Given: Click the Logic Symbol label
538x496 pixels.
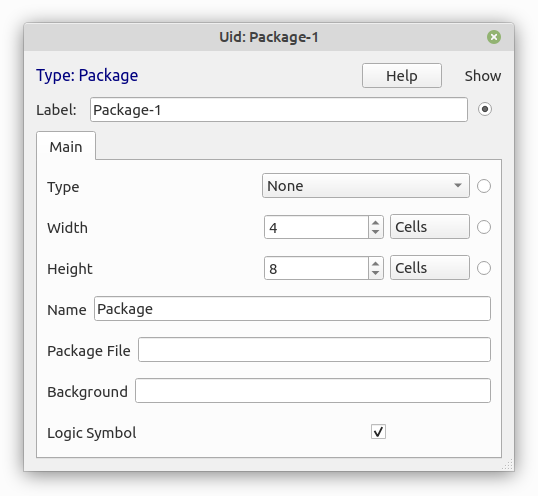Looking at the screenshot, I should 92,433.
